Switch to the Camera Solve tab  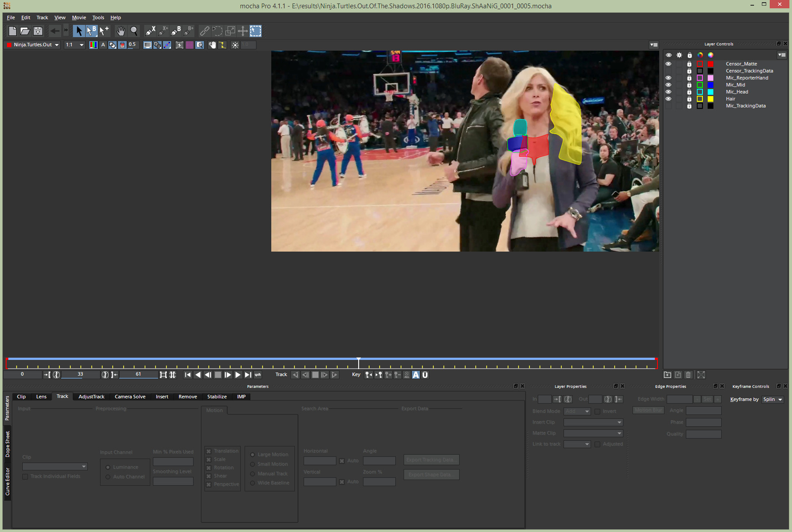130,397
